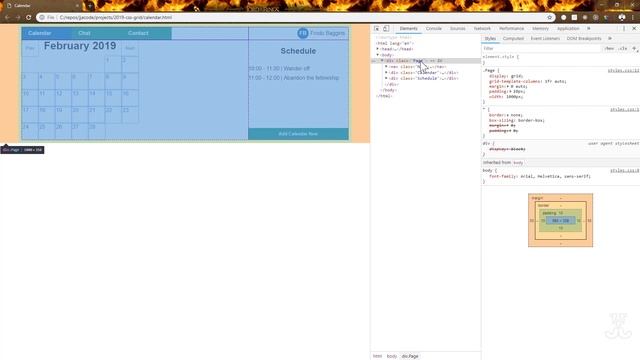Select the DOM Breakpoints sub-tab
The height and width of the screenshot is (360, 640).
584,38
